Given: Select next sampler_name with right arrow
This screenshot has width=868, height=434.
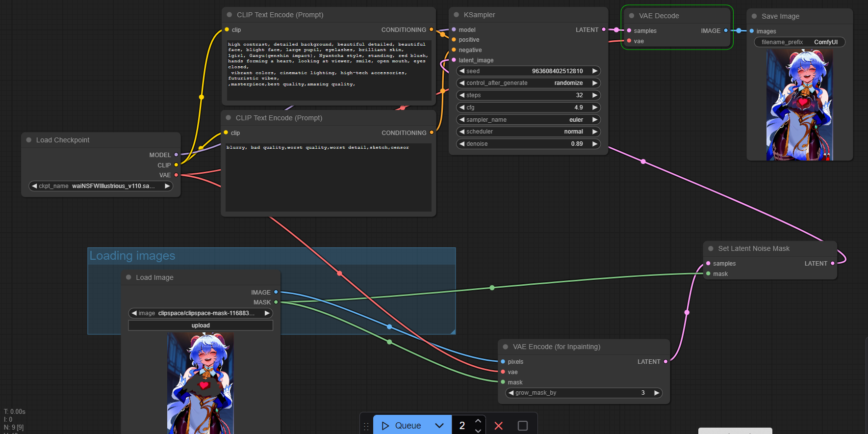Looking at the screenshot, I should point(595,120).
